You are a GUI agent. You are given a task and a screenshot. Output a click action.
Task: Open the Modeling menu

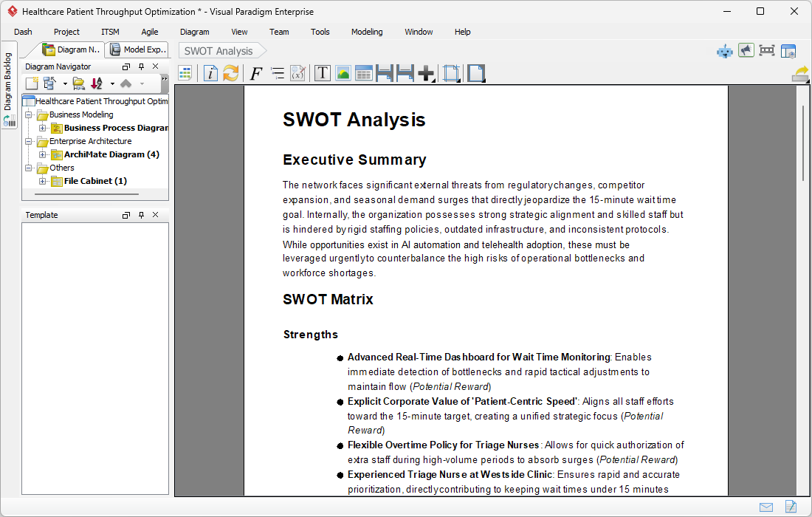[367, 32]
